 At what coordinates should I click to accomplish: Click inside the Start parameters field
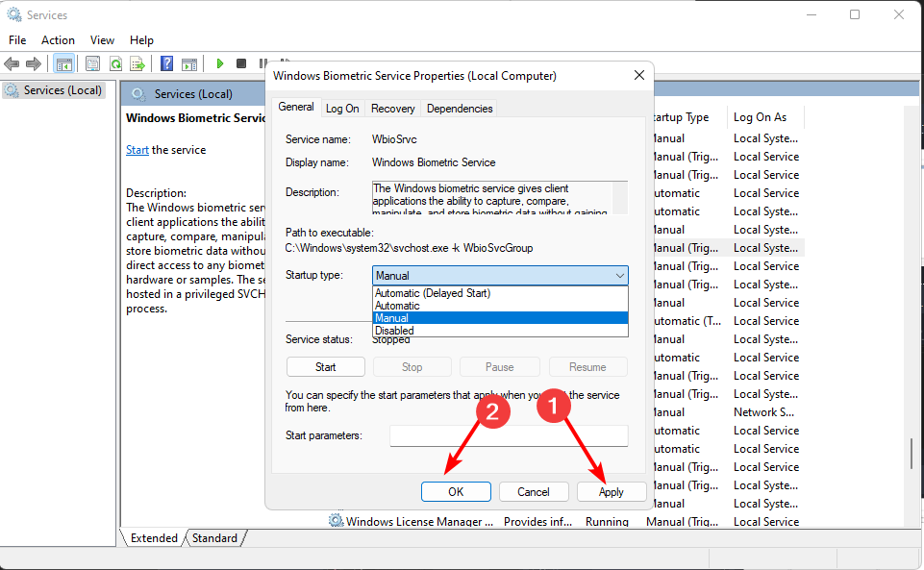(509, 435)
